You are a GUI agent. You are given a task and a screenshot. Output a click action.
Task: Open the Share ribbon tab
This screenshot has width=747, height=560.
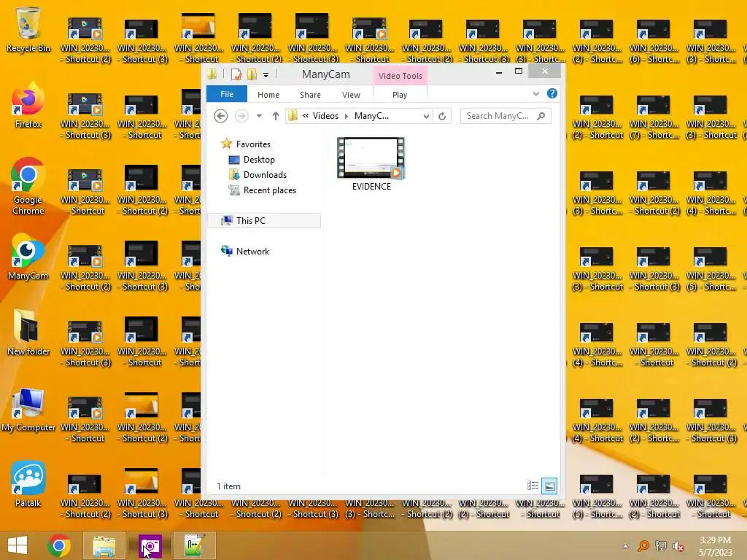click(x=310, y=95)
